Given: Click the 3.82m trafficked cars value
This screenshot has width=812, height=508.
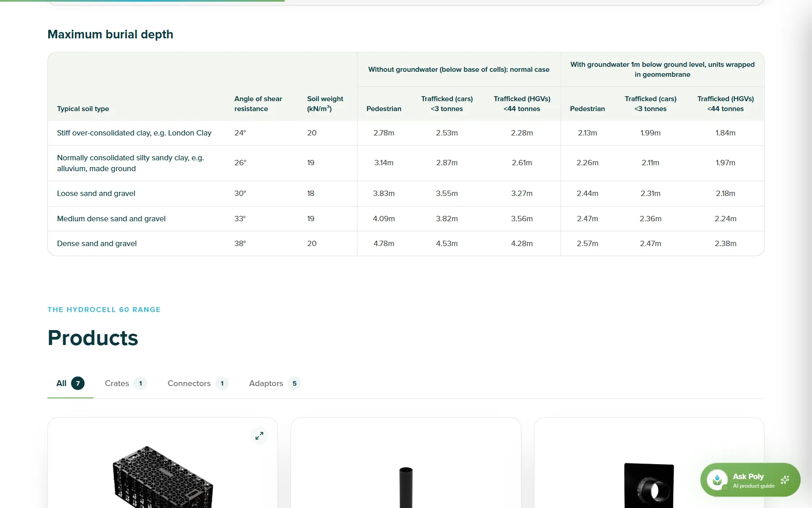Looking at the screenshot, I should 447,219.
